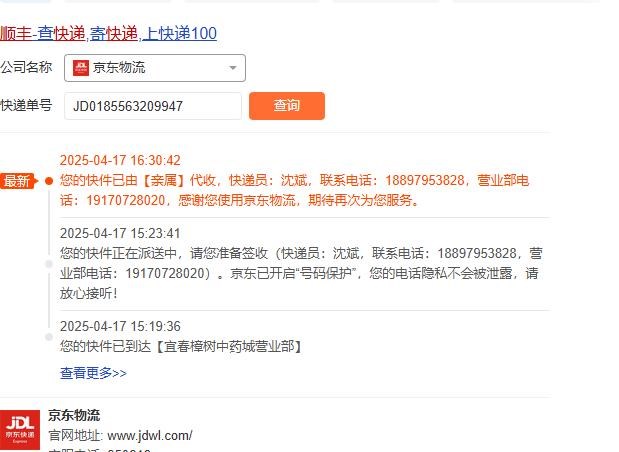The height and width of the screenshot is (452, 619).
Task: Click the JDL 京东快递 logo thumbnail
Action: (x=20, y=429)
